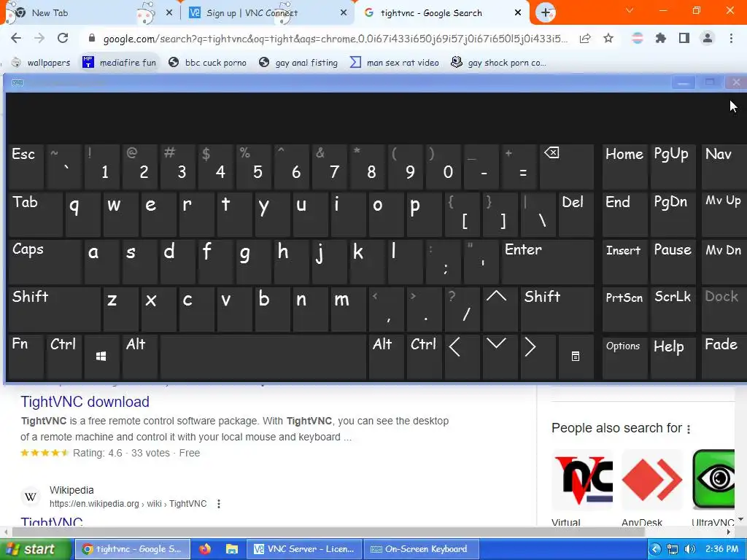Open Wikipedia result three-dot options
747x560 pixels.
219,503
